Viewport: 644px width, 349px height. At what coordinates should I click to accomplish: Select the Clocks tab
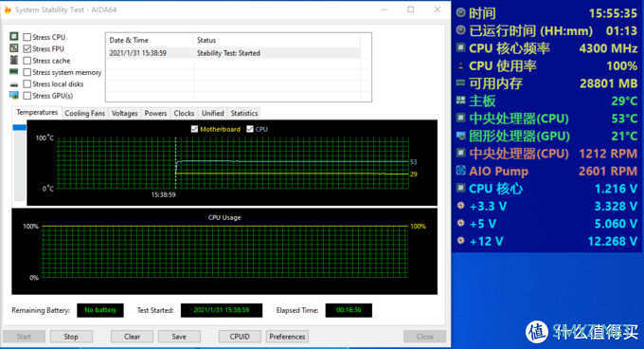pyautogui.click(x=184, y=113)
